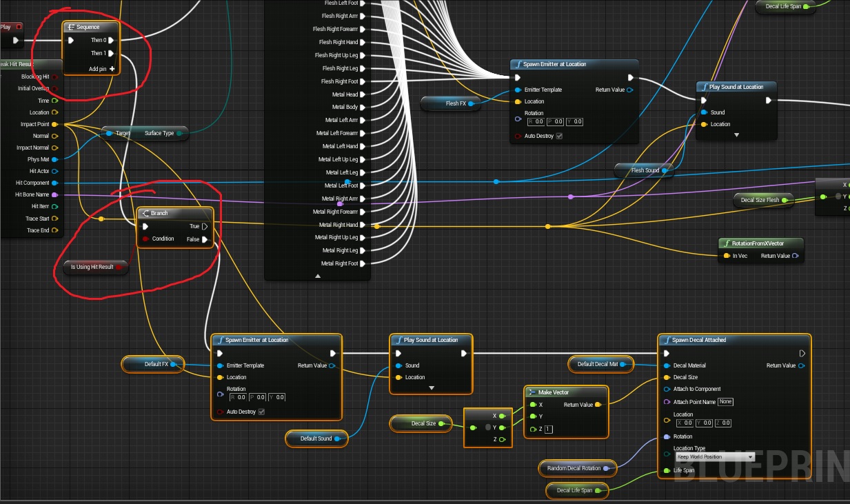Viewport: 850px width, 504px height.
Task: Click the Branch node's Condition input pin
Action: click(145, 239)
